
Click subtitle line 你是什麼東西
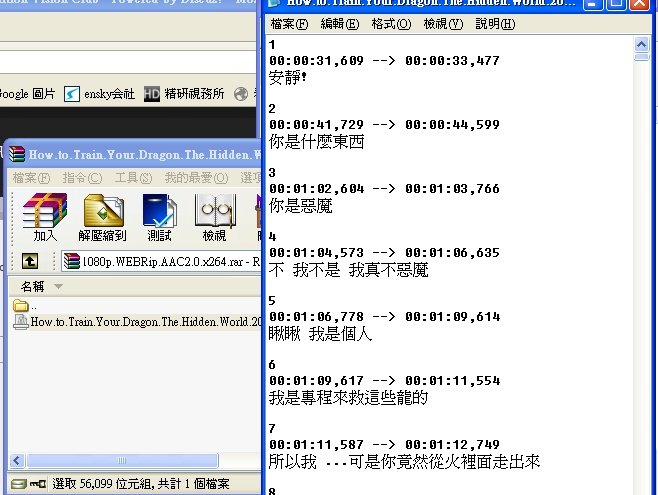pos(316,142)
